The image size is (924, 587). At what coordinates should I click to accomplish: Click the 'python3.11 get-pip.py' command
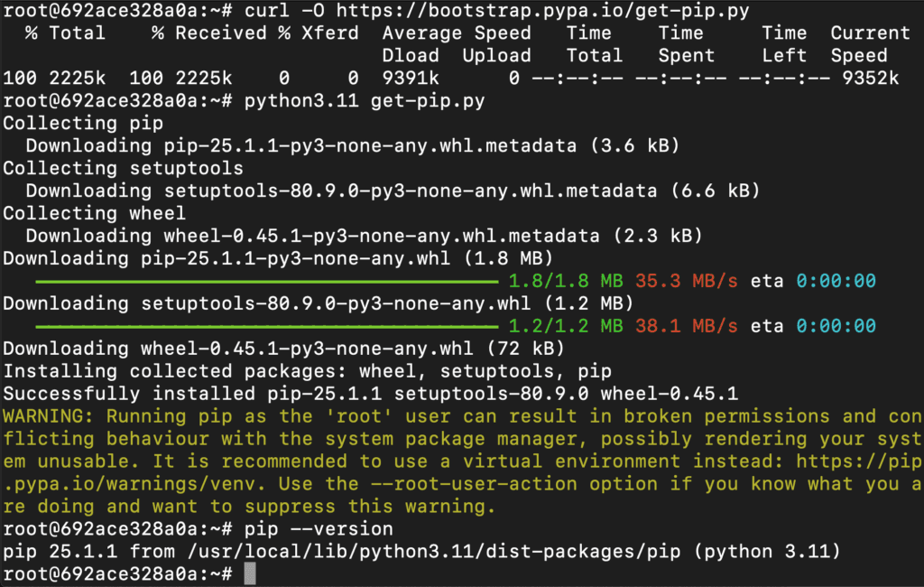(365, 101)
